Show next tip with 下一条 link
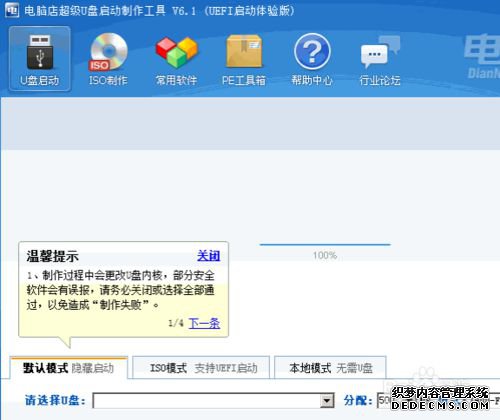The height and width of the screenshot is (420, 500). coord(204,323)
